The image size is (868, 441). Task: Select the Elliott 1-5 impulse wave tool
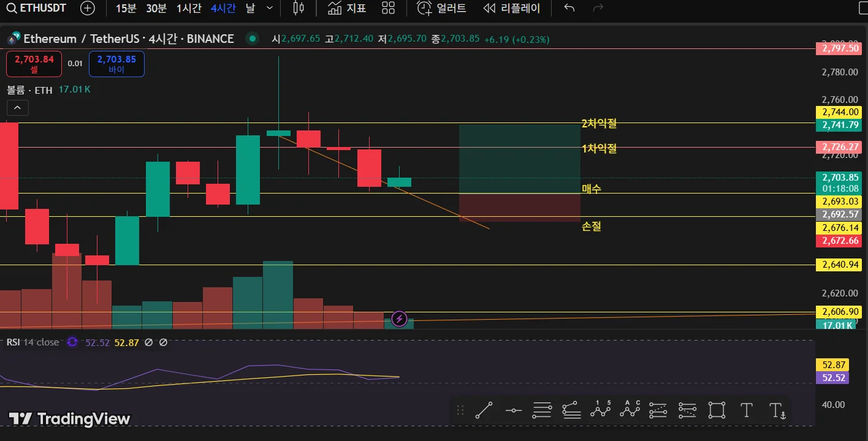pos(601,410)
